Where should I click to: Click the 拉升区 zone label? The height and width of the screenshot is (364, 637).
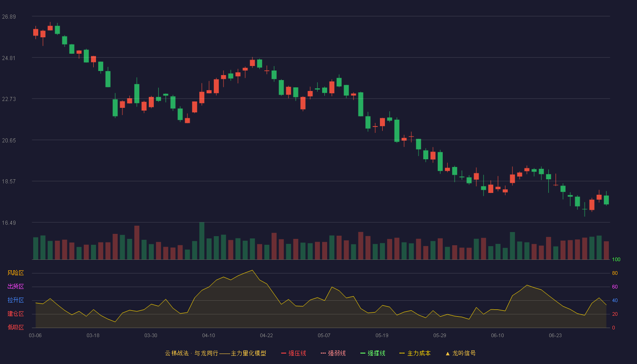tap(16, 300)
